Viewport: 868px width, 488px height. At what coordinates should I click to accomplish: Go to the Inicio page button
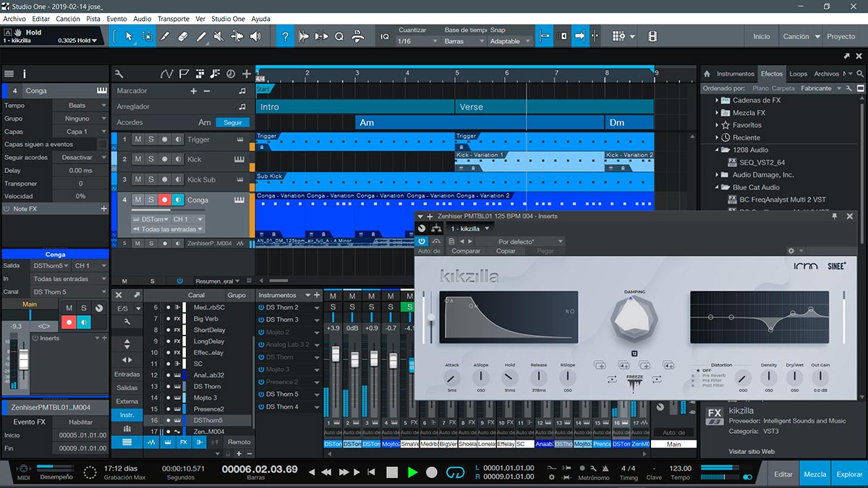point(762,36)
